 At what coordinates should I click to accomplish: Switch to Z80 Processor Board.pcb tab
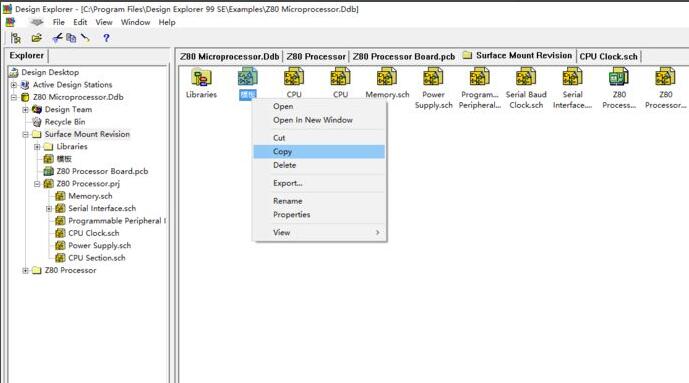[403, 56]
